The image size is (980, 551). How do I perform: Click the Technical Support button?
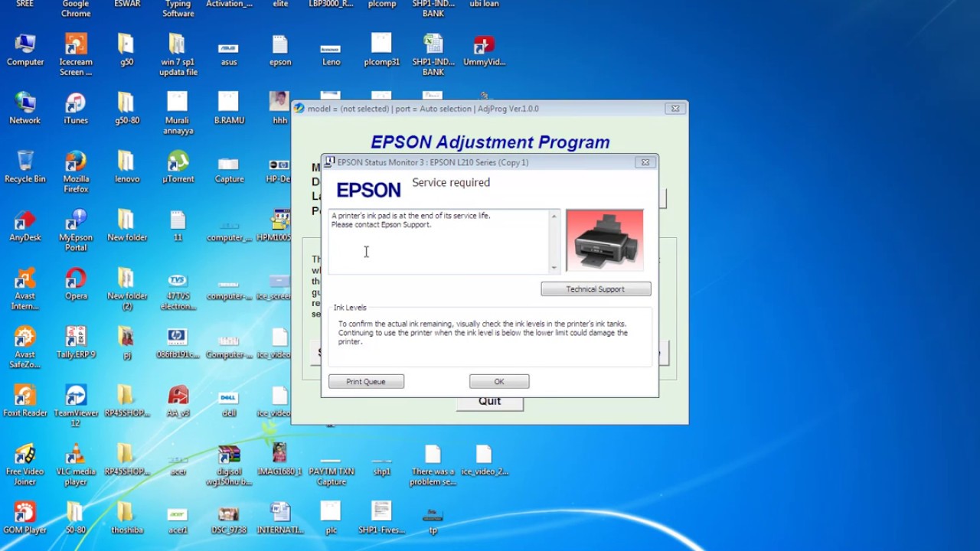click(596, 289)
